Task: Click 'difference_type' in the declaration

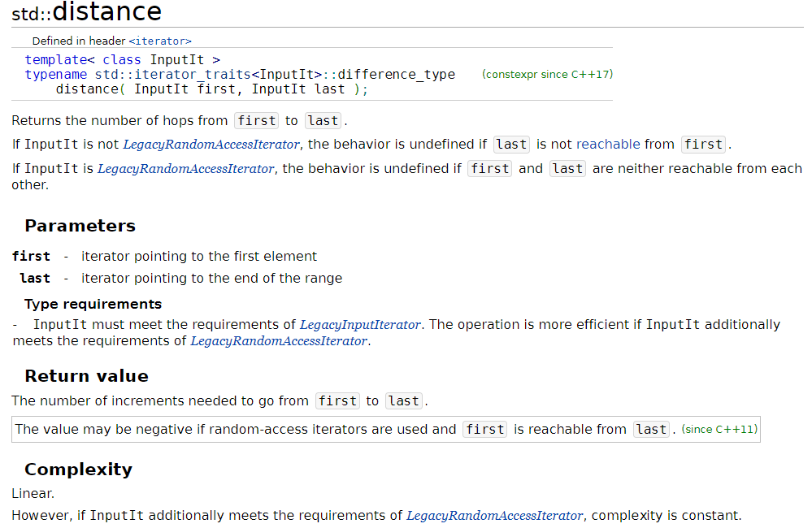Action: [x=396, y=75]
